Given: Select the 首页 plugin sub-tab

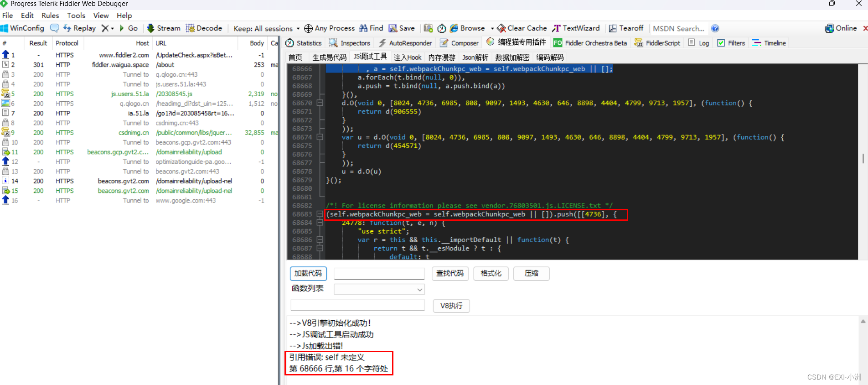Looking at the screenshot, I should tap(295, 57).
